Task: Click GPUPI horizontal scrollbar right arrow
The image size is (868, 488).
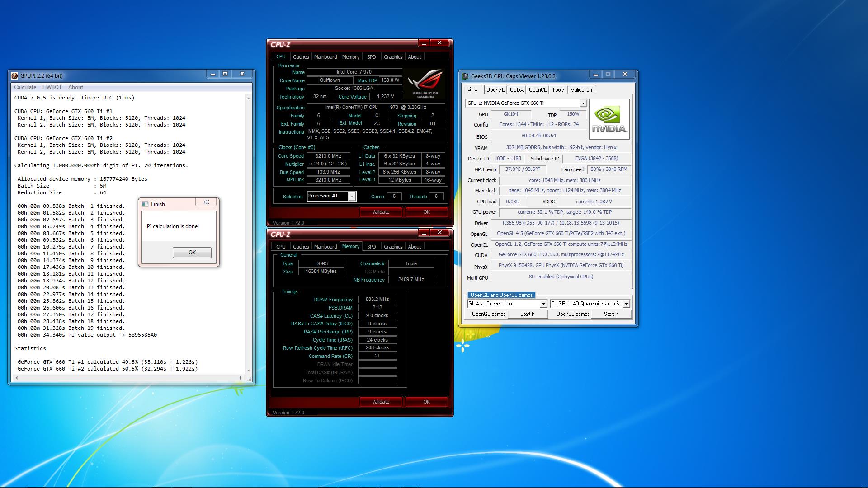Action: (x=241, y=378)
